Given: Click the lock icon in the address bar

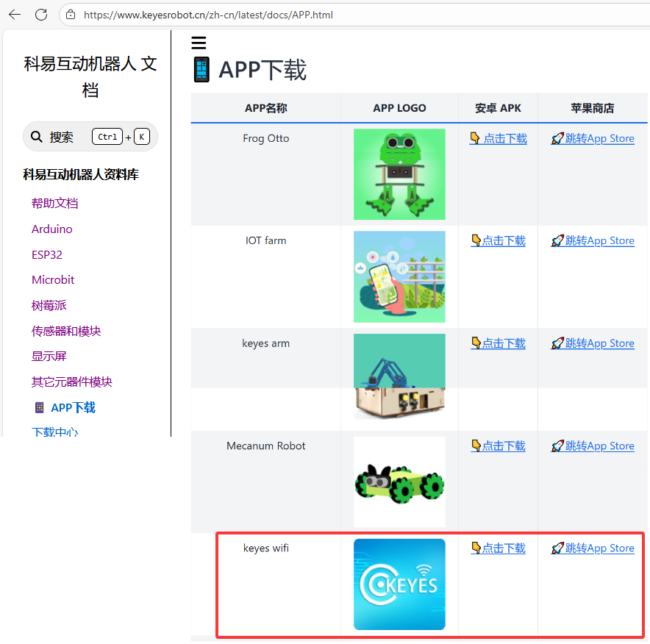Looking at the screenshot, I should tap(71, 15).
